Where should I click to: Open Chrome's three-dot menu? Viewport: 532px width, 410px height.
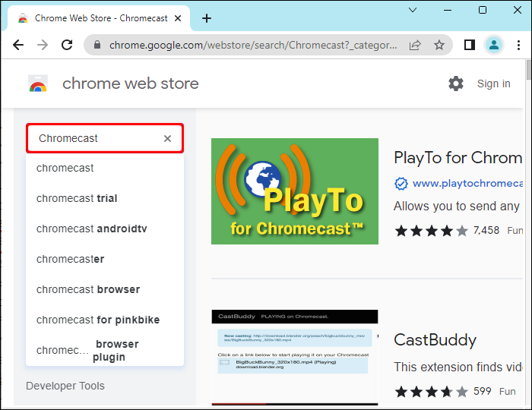(520, 45)
